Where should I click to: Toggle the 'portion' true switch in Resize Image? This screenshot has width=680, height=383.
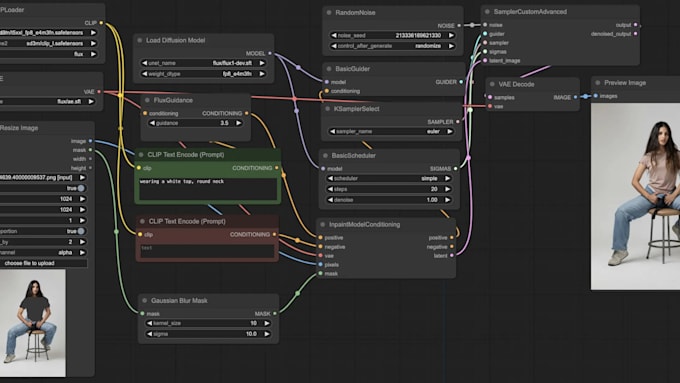[x=81, y=231]
